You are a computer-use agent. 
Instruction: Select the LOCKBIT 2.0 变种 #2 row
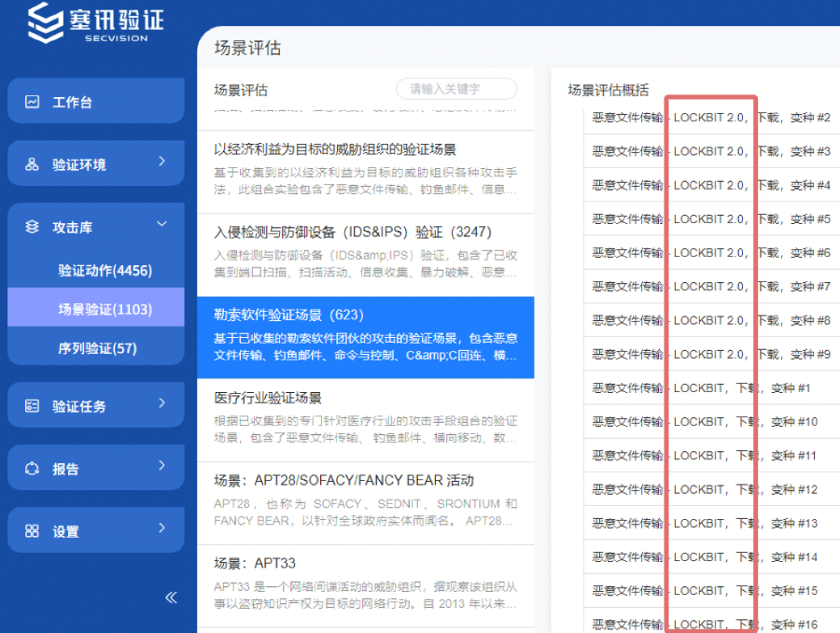[707, 117]
